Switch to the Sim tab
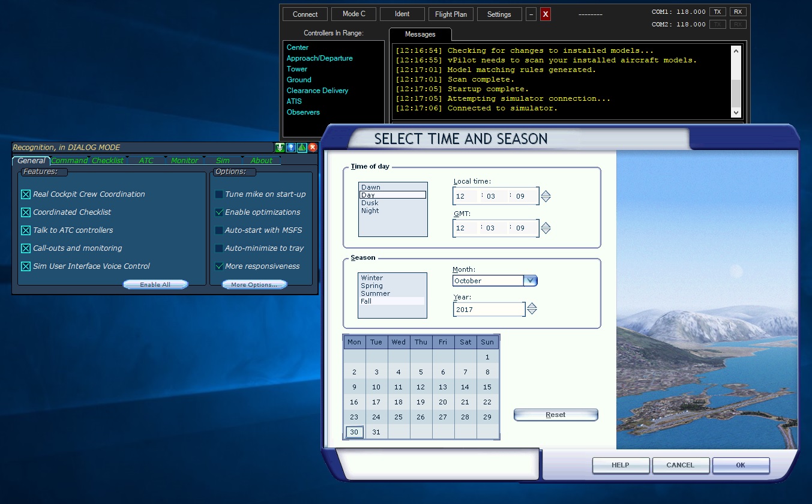Viewport: 812px width, 504px height. pos(223,161)
